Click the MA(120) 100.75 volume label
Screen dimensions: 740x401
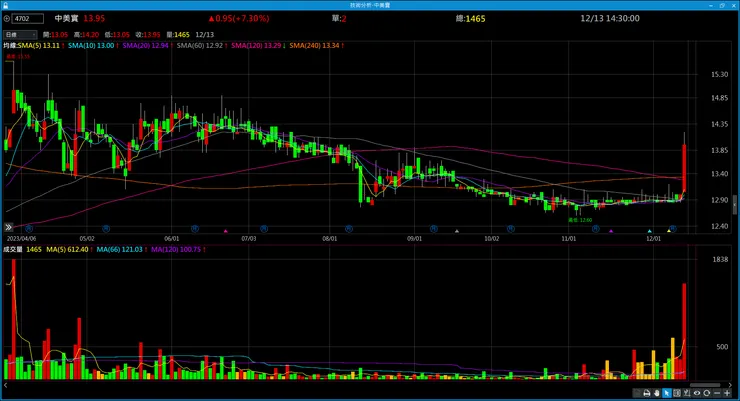(178, 250)
